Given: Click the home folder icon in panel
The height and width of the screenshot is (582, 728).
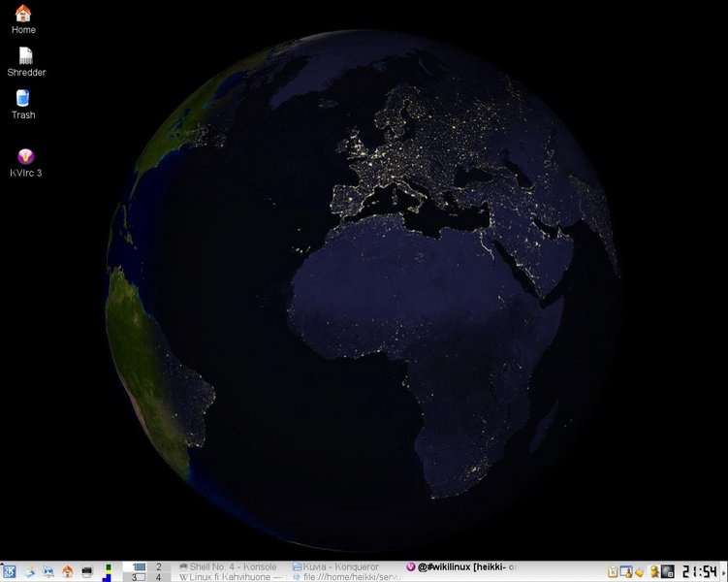Looking at the screenshot, I should coord(68,571).
